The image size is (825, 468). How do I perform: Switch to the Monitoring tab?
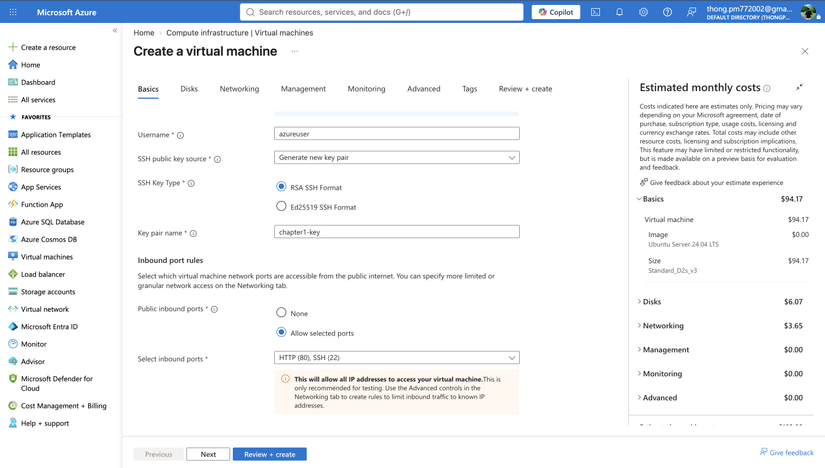click(366, 88)
